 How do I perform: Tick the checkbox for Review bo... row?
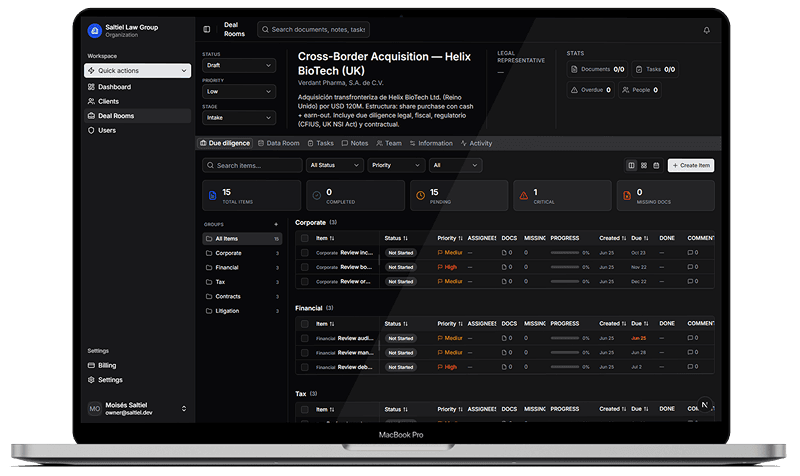(x=305, y=267)
